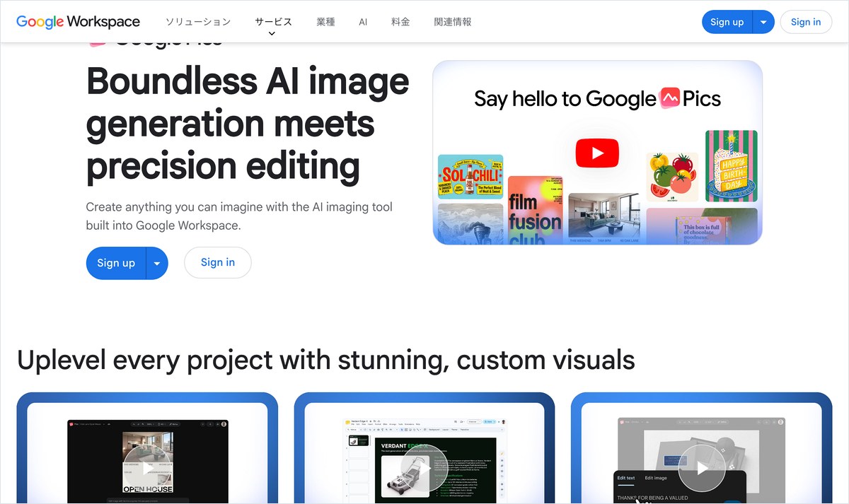This screenshot has height=504, width=849.
Task: Play the Edit text video card
Action: (x=702, y=468)
